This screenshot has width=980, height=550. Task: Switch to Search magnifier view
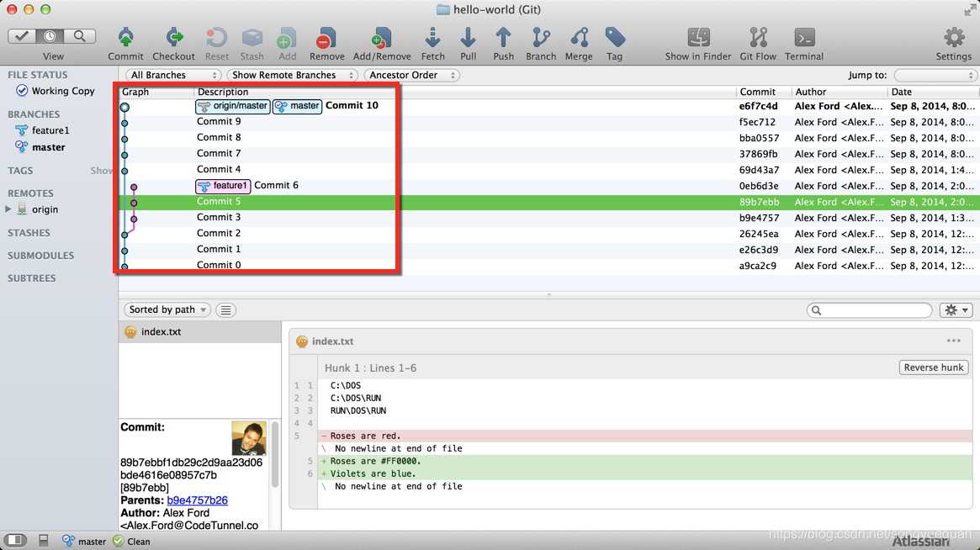click(x=79, y=36)
